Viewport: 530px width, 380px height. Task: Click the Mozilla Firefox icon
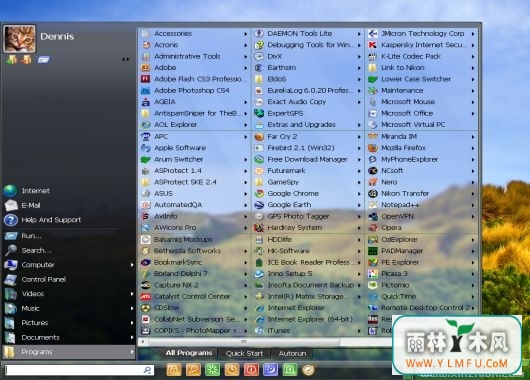point(372,148)
